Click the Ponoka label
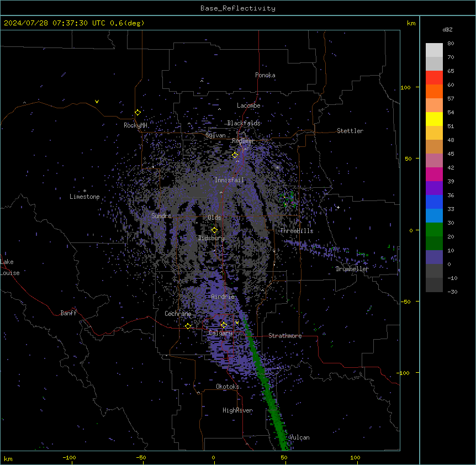Image resolution: width=476 pixels, height=465 pixels. [x=265, y=75]
